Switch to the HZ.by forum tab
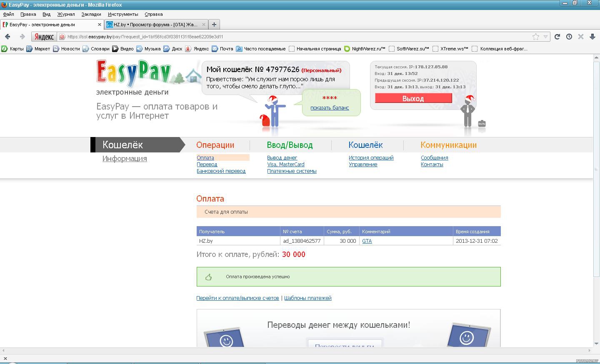This screenshot has height=364, width=600. (x=156, y=25)
